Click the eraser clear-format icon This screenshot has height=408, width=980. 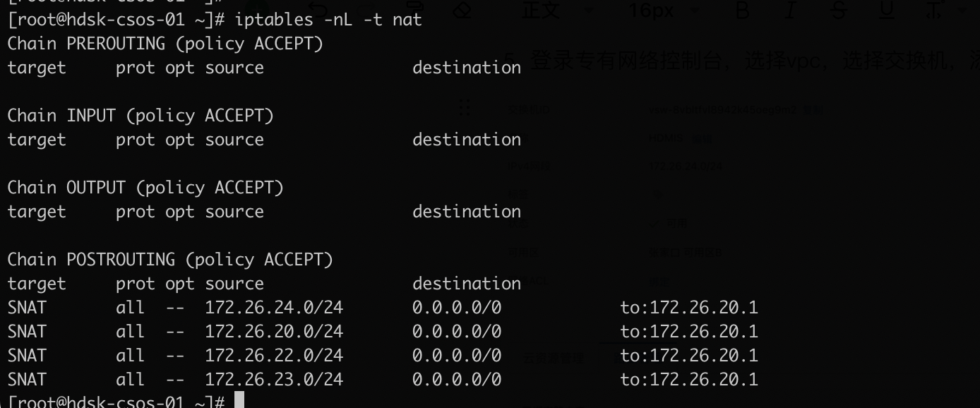tap(462, 10)
